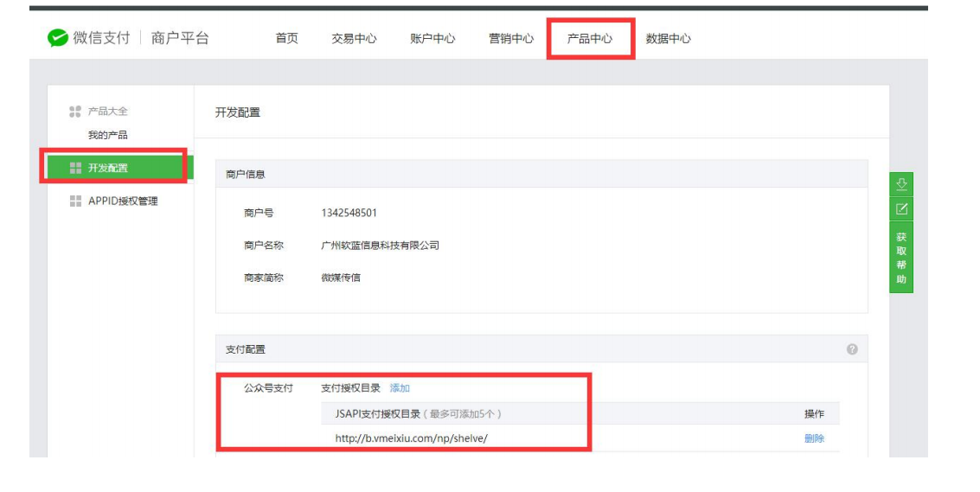Click the 支付配置 help question mark

[852, 349]
